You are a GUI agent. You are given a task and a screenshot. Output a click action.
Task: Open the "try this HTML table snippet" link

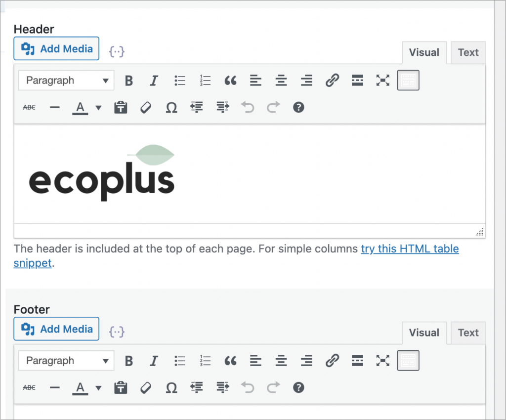[410, 249]
